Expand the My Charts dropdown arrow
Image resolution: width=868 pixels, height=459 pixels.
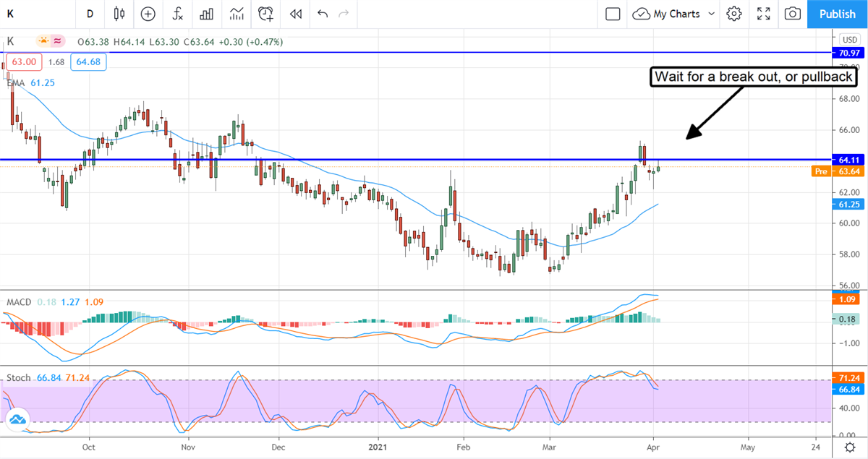pyautogui.click(x=712, y=14)
